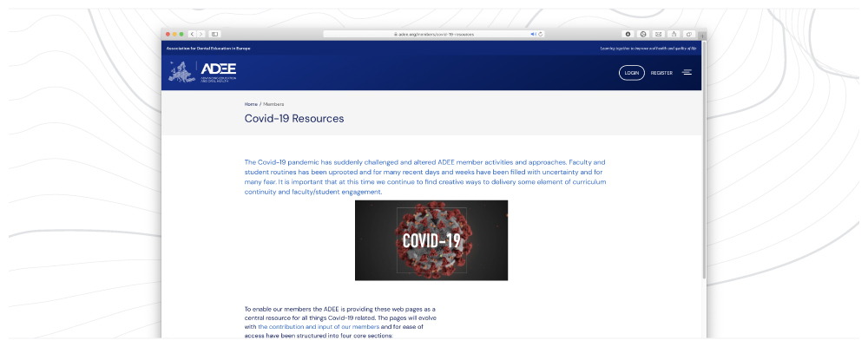Click the envelope mail icon in the toolbar
The height and width of the screenshot is (347, 868).
click(659, 34)
